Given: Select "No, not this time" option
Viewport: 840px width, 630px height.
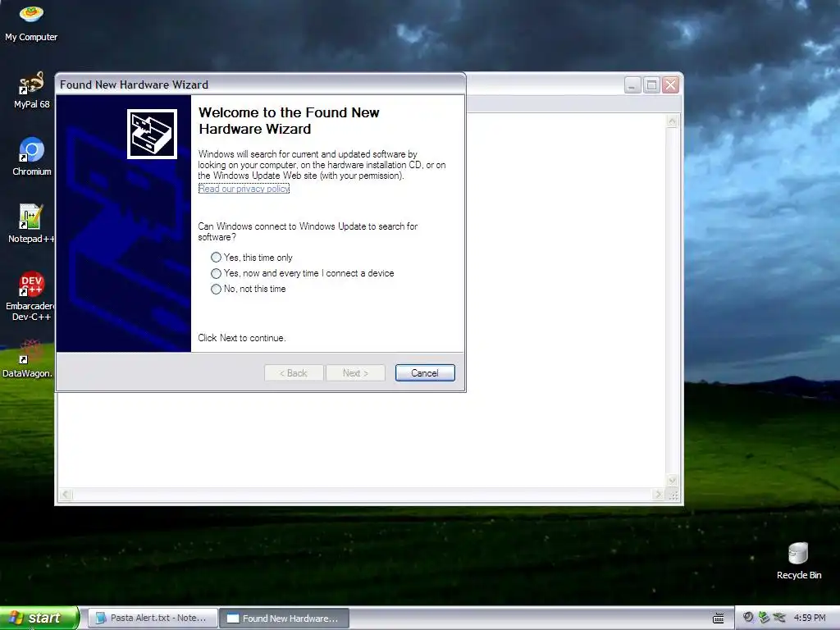Looking at the screenshot, I should [249, 289].
